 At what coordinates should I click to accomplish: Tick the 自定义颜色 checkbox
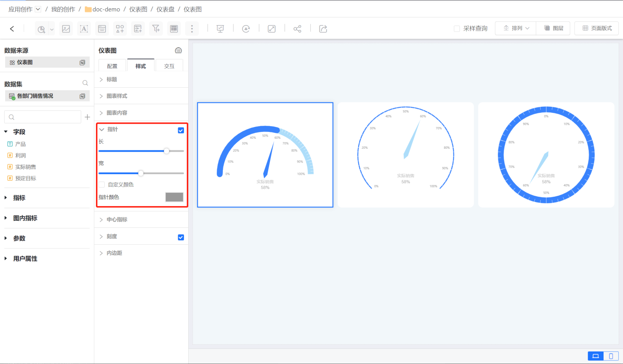point(102,185)
